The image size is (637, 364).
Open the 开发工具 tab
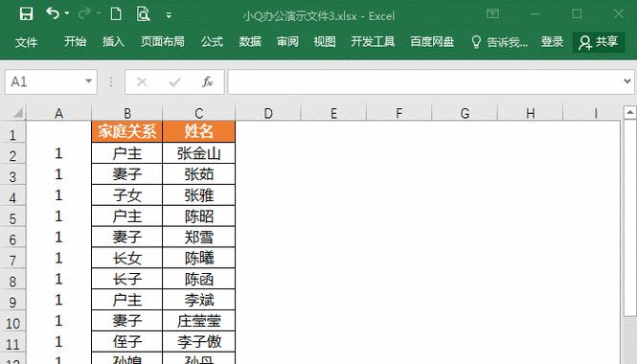click(373, 41)
